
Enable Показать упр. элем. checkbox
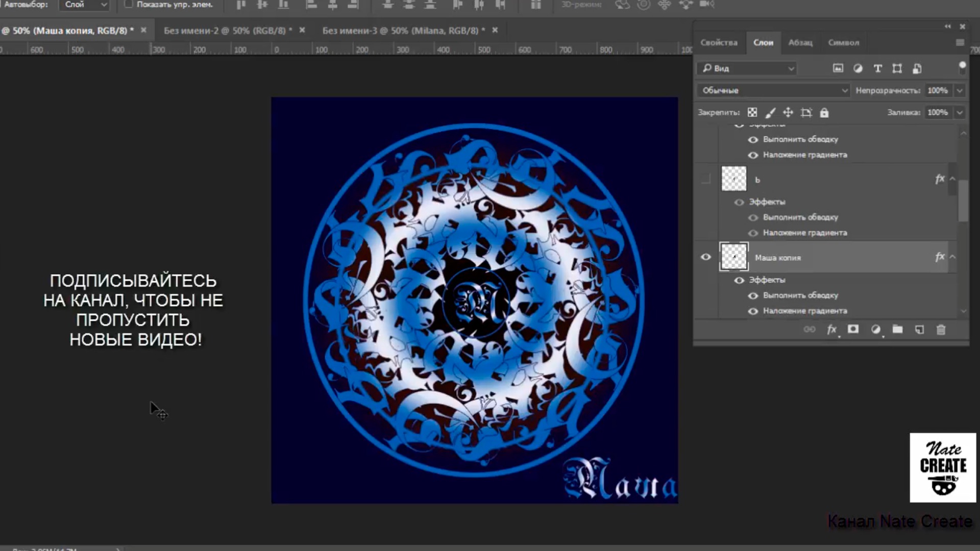128,4
